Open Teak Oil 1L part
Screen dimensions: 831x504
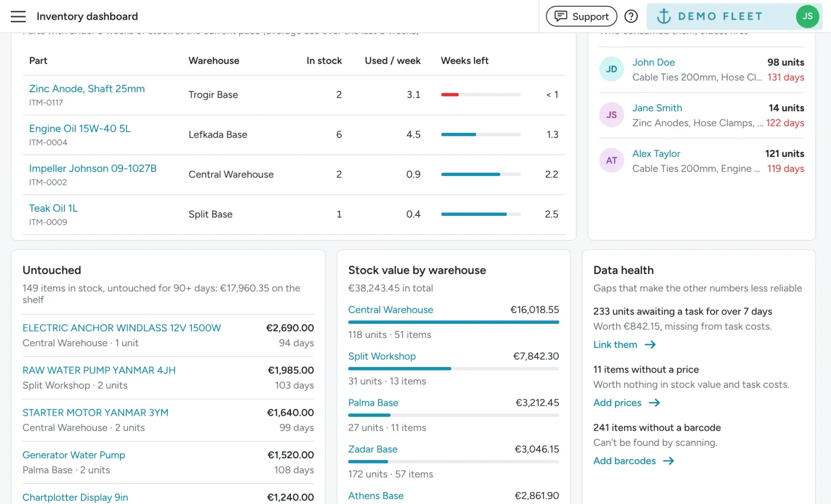[53, 209]
